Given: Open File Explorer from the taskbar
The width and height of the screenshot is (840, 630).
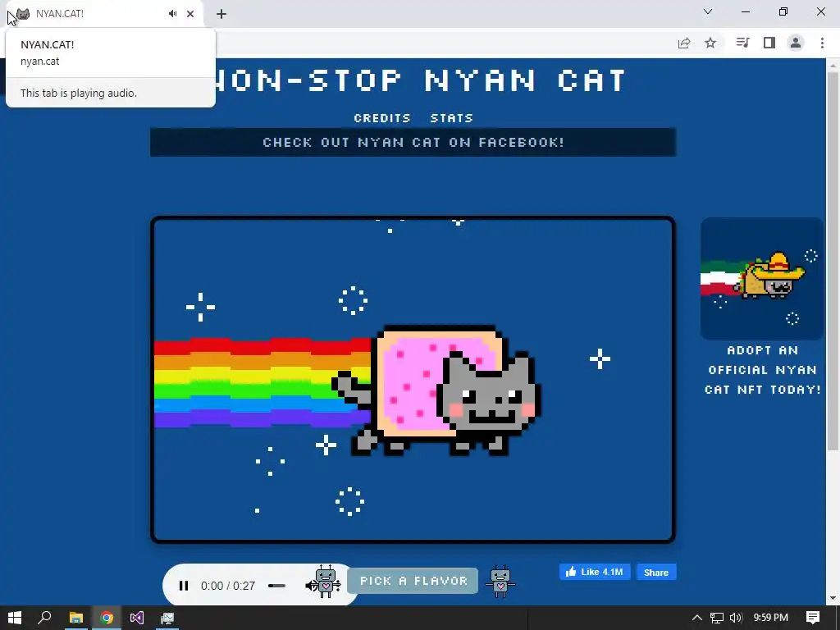Looking at the screenshot, I should tap(76, 618).
